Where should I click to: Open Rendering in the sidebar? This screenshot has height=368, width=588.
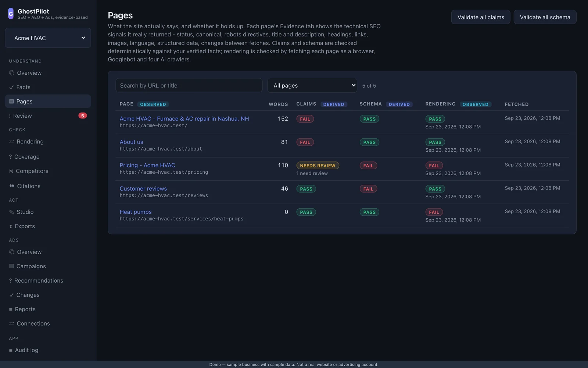48,142
